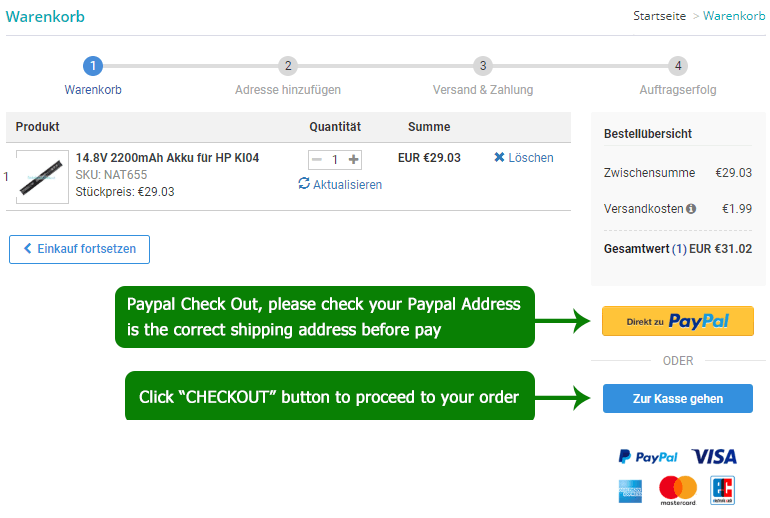The image size is (770, 518).
Task: Open the Startseite breadcrumb link
Action: 659,16
